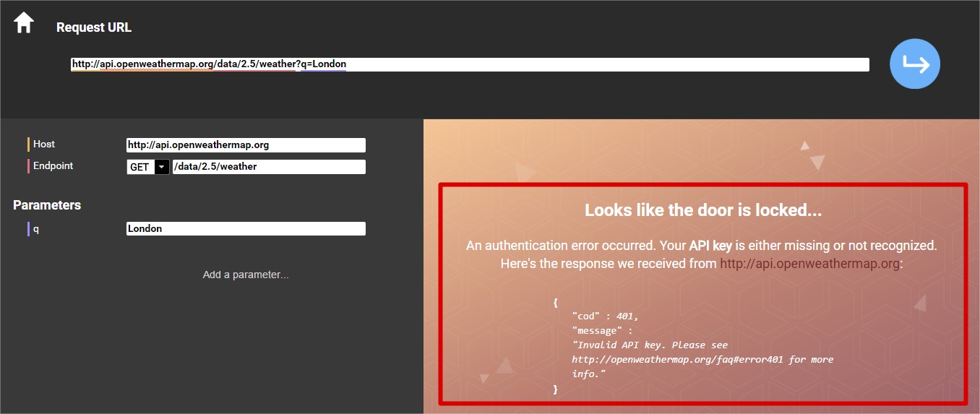Open the api.openweathermap.org link in error message

pyautogui.click(x=809, y=264)
